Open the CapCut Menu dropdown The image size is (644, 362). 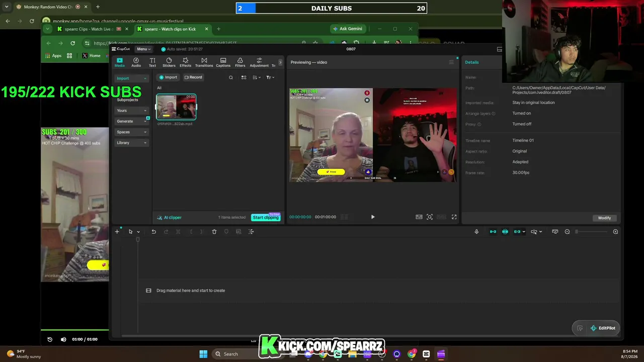click(x=144, y=49)
